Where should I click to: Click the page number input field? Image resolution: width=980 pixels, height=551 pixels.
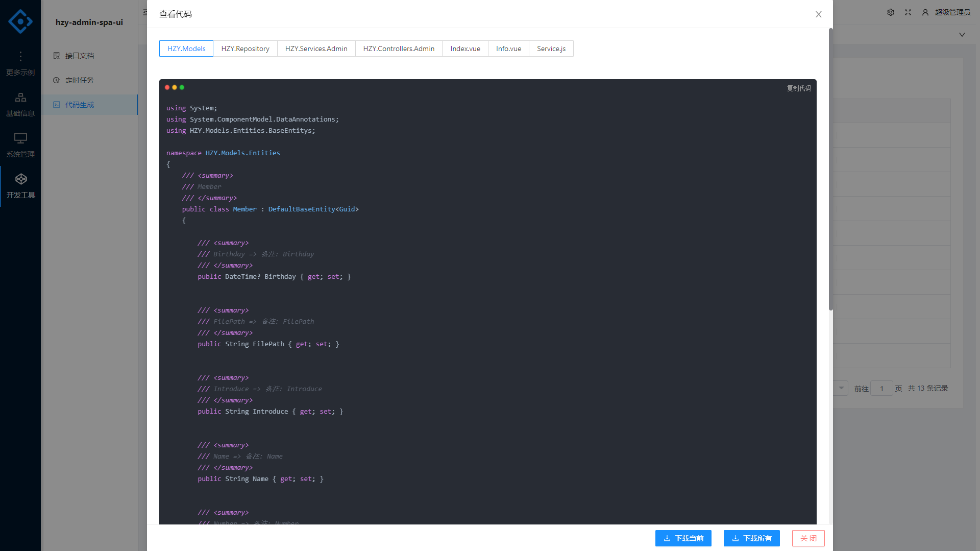tap(881, 389)
